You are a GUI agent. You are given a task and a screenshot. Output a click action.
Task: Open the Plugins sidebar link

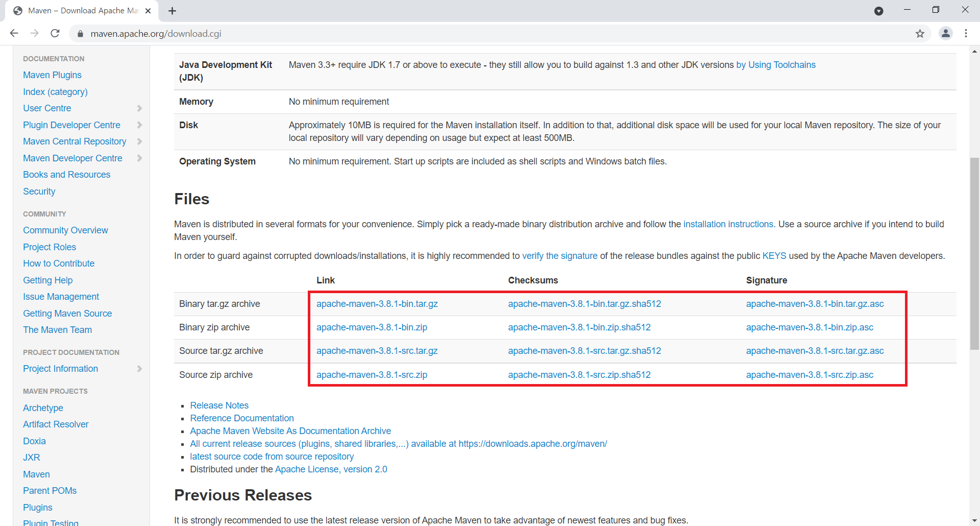pos(37,508)
